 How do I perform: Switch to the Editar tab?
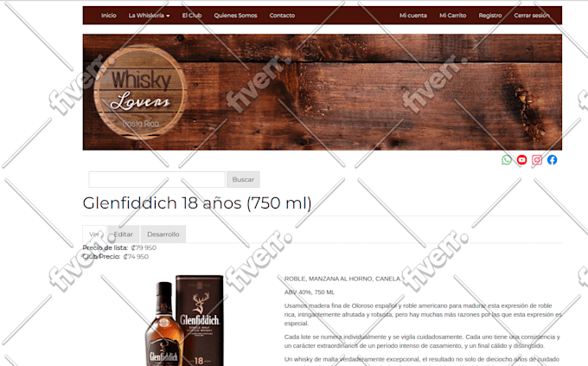(124, 234)
